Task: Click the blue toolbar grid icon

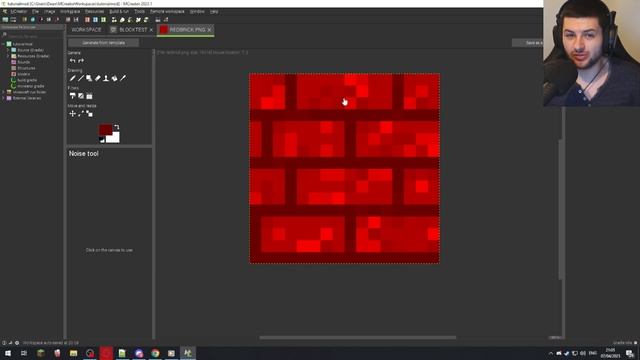Action: coord(95,20)
